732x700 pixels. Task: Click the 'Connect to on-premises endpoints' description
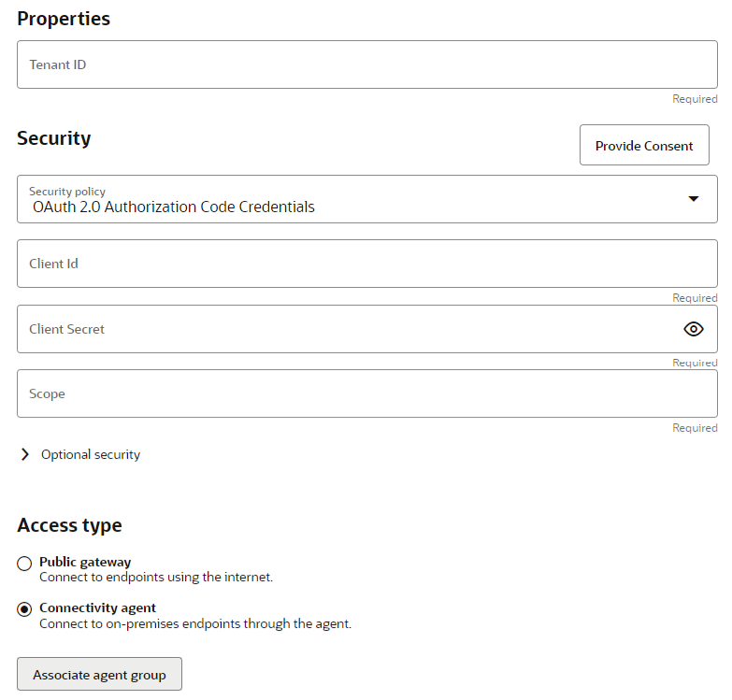(x=195, y=623)
